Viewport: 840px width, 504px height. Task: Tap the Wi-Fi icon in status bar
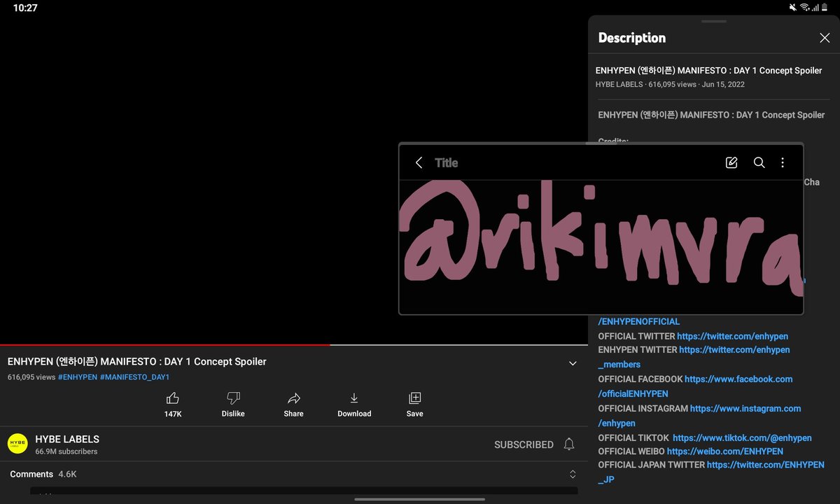click(x=805, y=8)
